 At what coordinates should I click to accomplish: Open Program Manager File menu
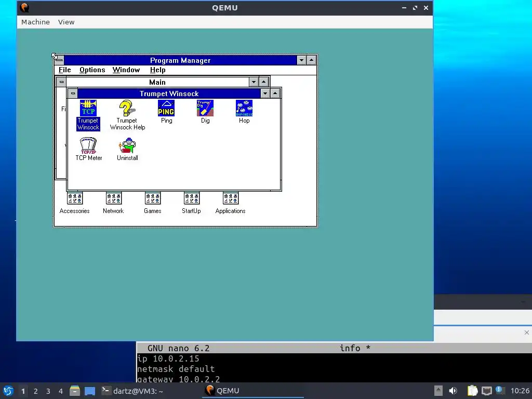pyautogui.click(x=64, y=70)
